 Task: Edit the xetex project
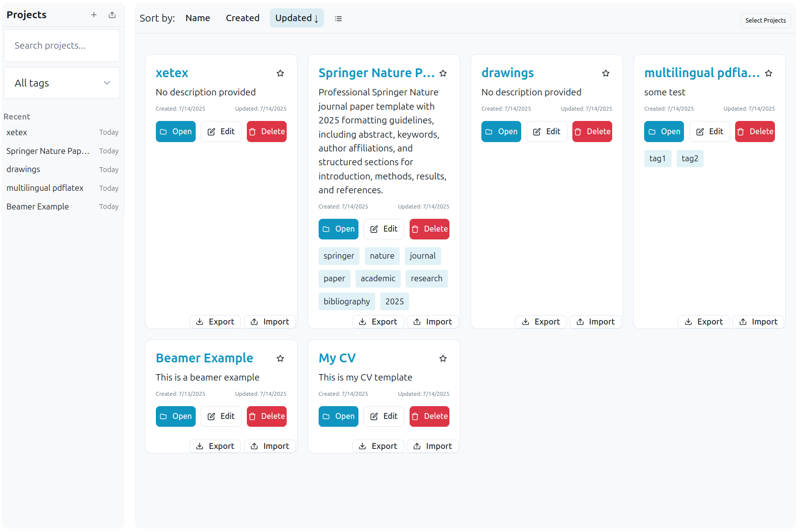click(221, 132)
